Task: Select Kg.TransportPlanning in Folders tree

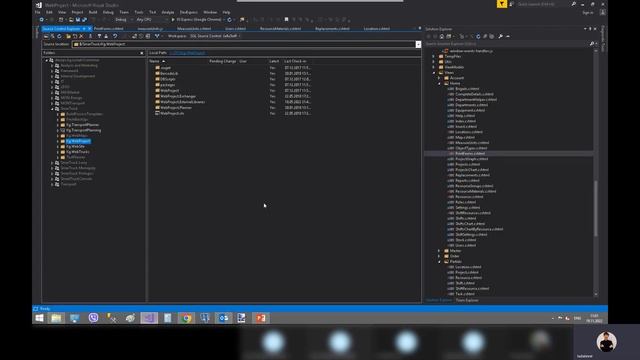Action: [x=83, y=130]
